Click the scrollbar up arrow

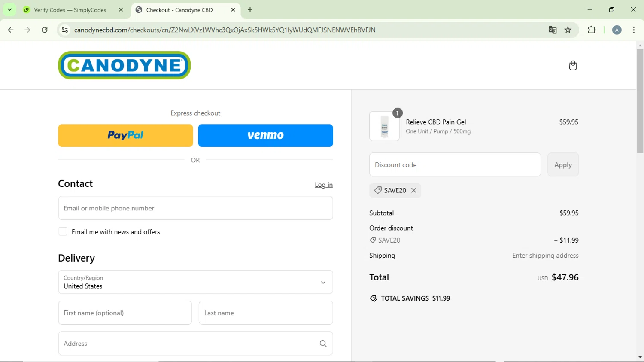coord(640,45)
